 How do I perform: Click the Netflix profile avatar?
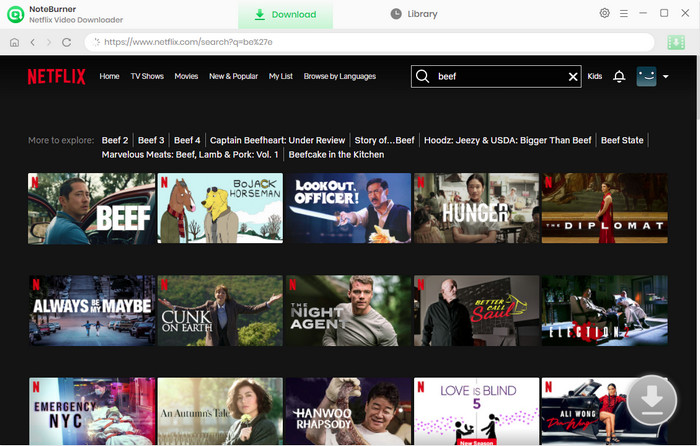646,76
